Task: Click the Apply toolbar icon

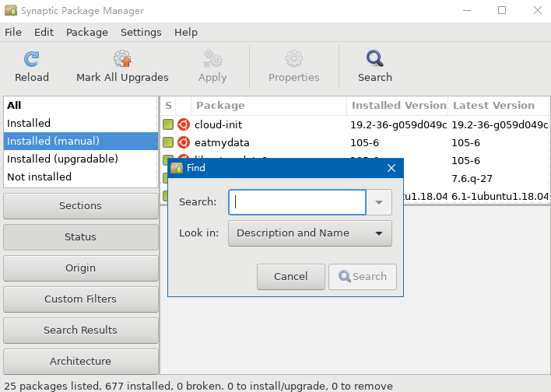Action: [x=212, y=58]
